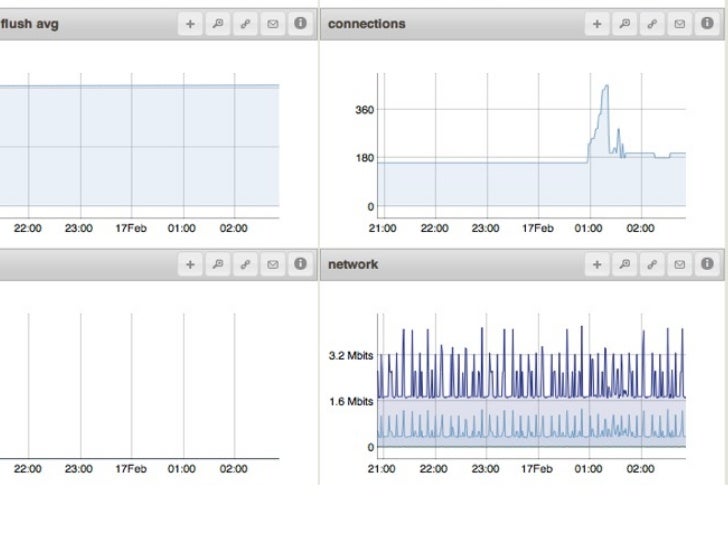Click the 1.6 Mbits axis label

tap(351, 401)
